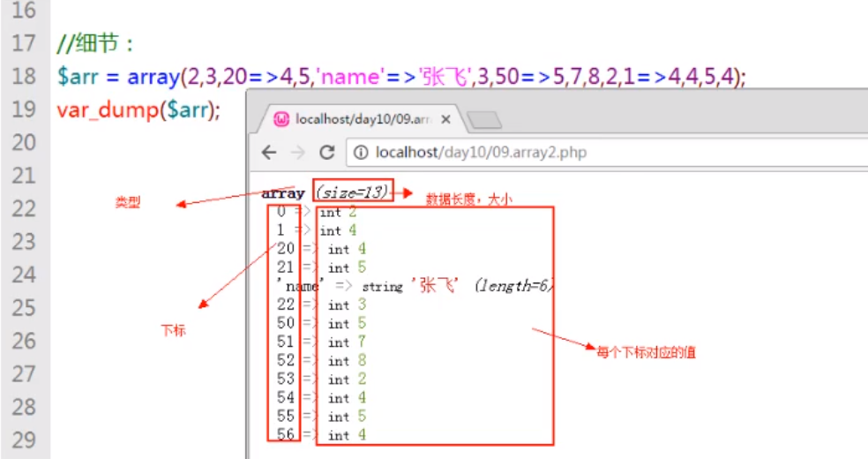
Task: Click line number 19 in the gutter
Action: click(x=24, y=109)
